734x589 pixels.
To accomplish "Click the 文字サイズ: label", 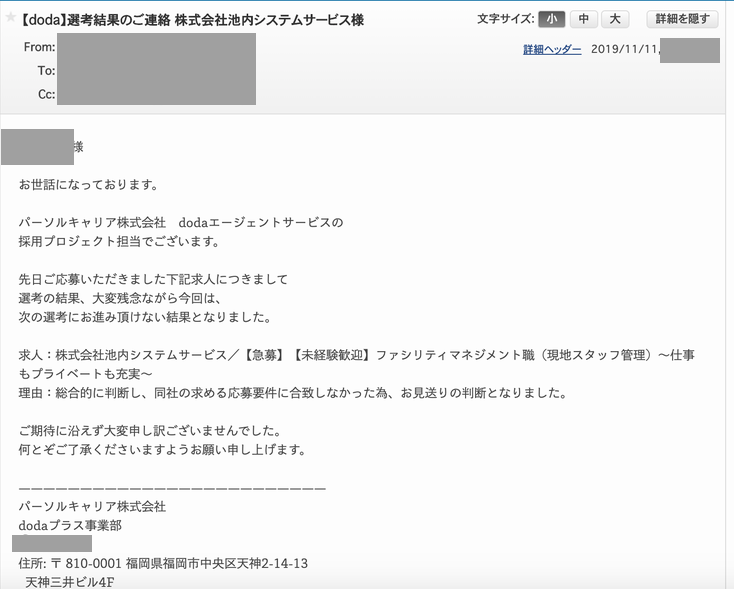I will 506,19.
